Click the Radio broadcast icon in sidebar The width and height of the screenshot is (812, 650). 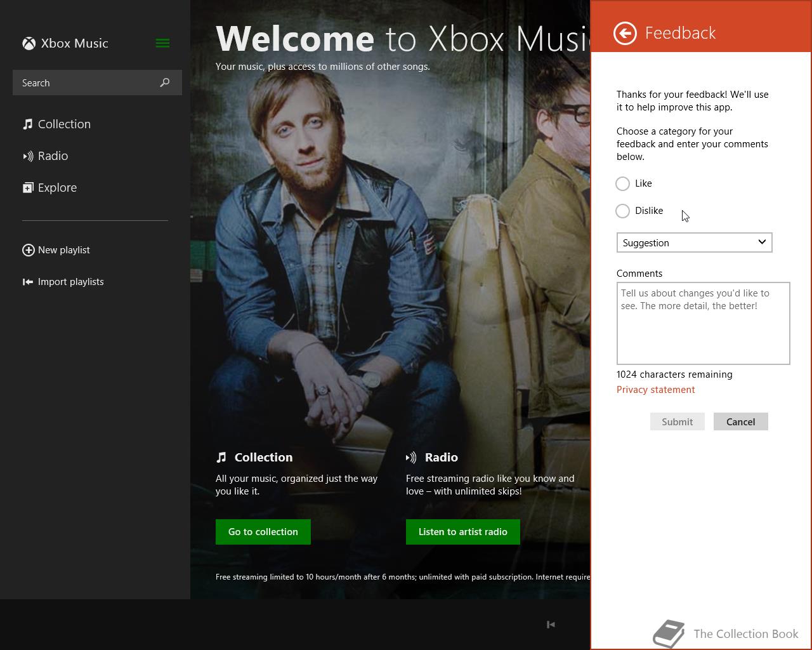pyautogui.click(x=28, y=156)
